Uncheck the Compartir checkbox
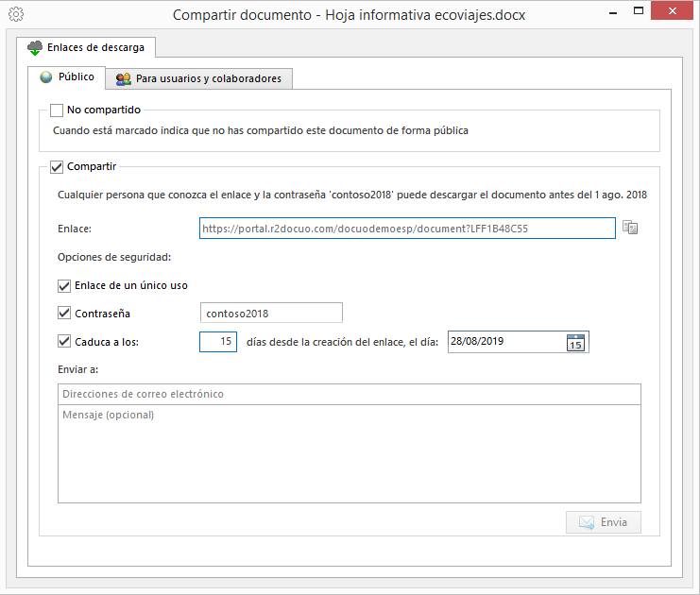 point(57,167)
